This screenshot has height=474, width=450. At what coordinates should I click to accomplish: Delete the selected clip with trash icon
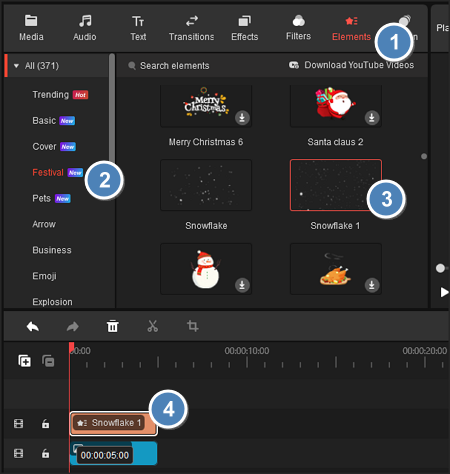[113, 326]
